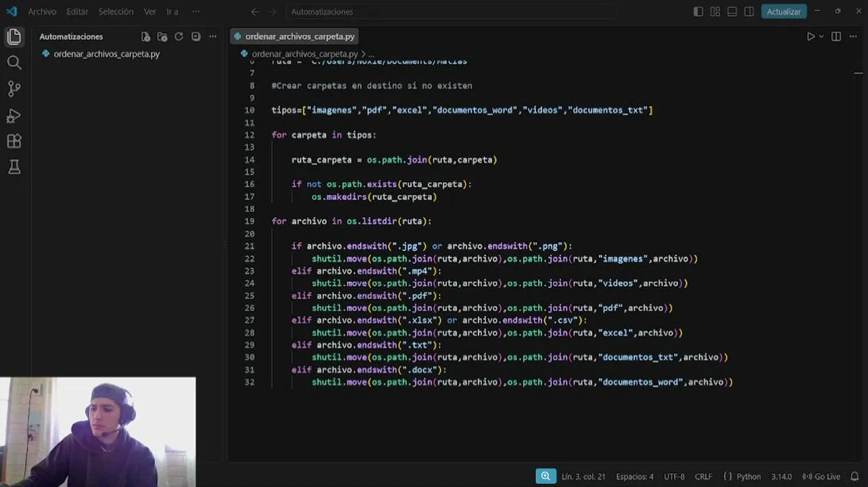Image resolution: width=868 pixels, height=487 pixels.
Task: Click the comment '#Crear carpetas en destino'
Action: point(372,86)
